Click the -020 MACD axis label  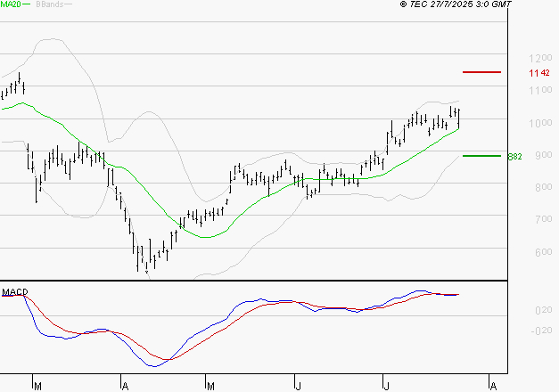541,331
